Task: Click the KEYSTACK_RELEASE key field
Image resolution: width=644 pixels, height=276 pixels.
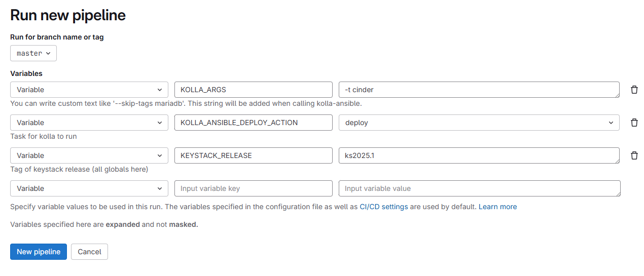Action: coord(253,155)
